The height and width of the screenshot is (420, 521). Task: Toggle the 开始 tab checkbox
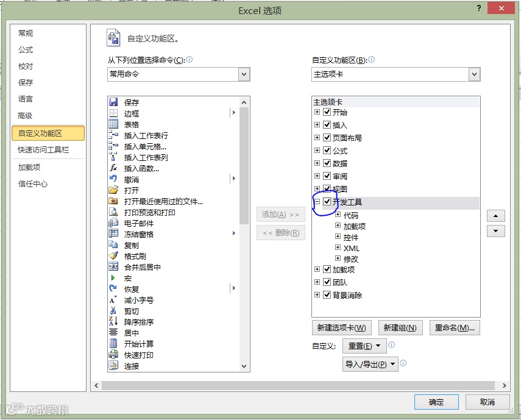327,112
